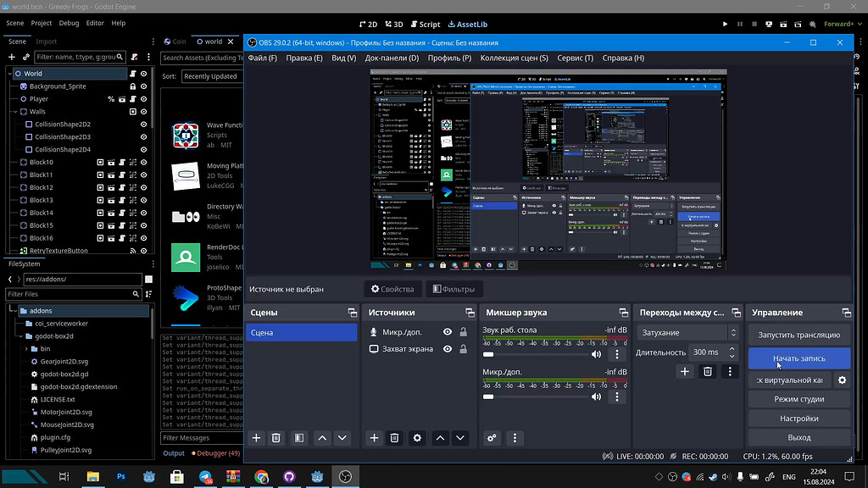Open Свойства source properties button
This screenshot has height=488, width=868.
pos(392,289)
